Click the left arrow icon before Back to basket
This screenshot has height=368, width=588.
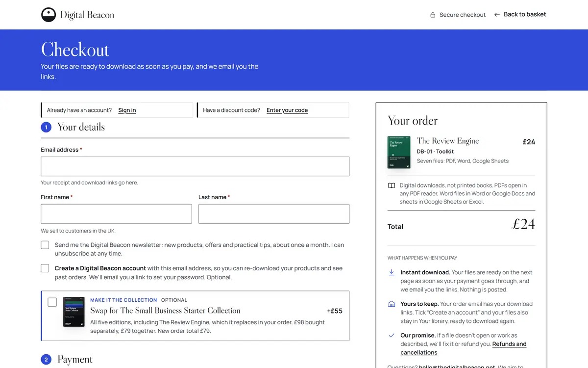point(497,15)
